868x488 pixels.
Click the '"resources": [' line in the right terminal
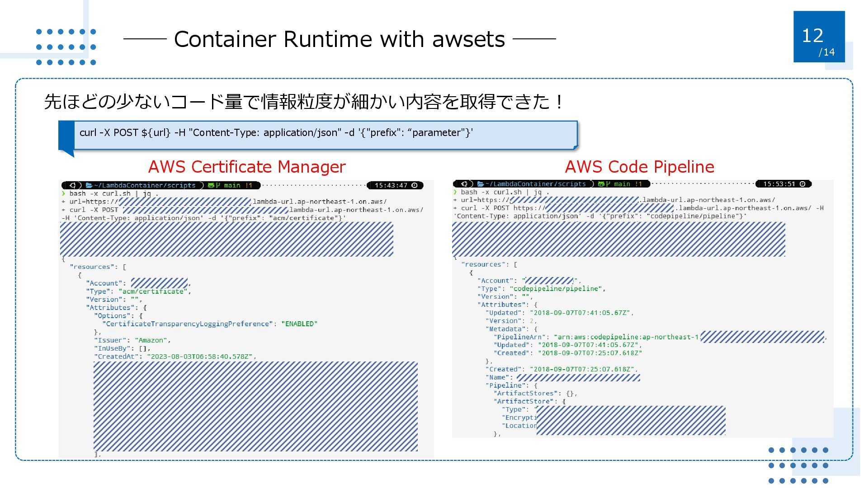pos(489,264)
